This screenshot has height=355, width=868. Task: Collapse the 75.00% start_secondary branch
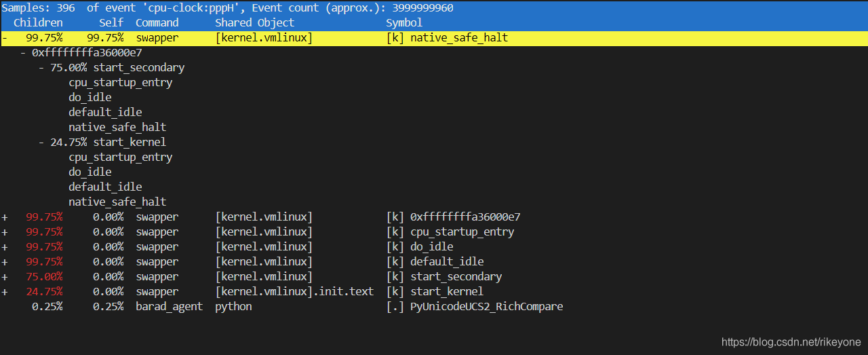(42, 68)
